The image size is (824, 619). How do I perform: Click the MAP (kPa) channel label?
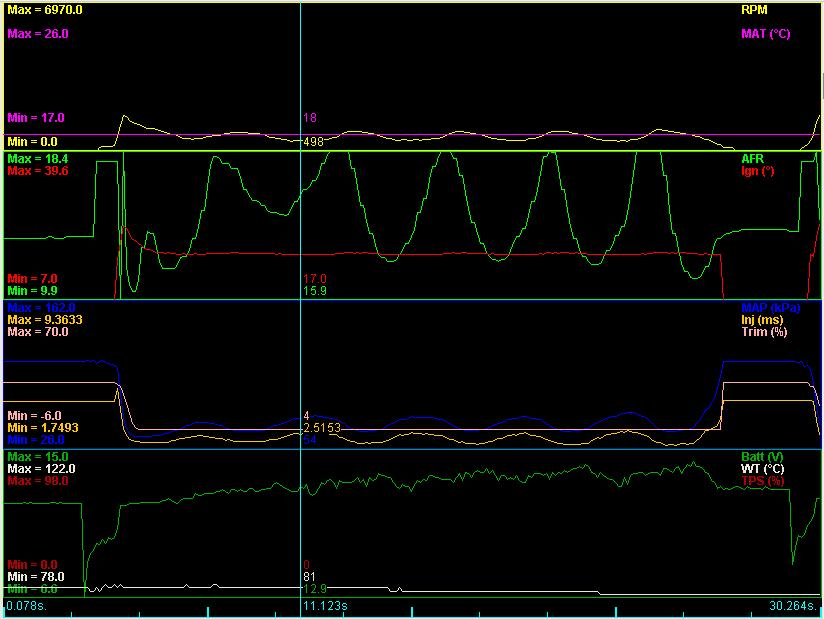click(x=770, y=308)
